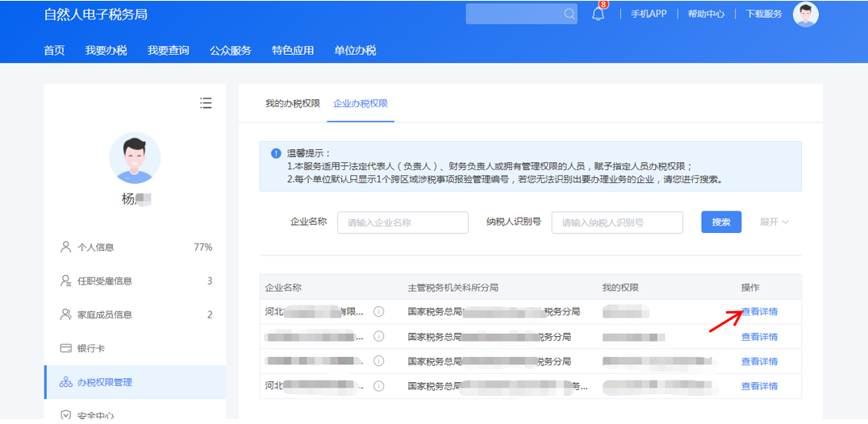This screenshot has height=424, width=868.
Task: Click the large profile avatar in sidebar
Action: [135, 157]
